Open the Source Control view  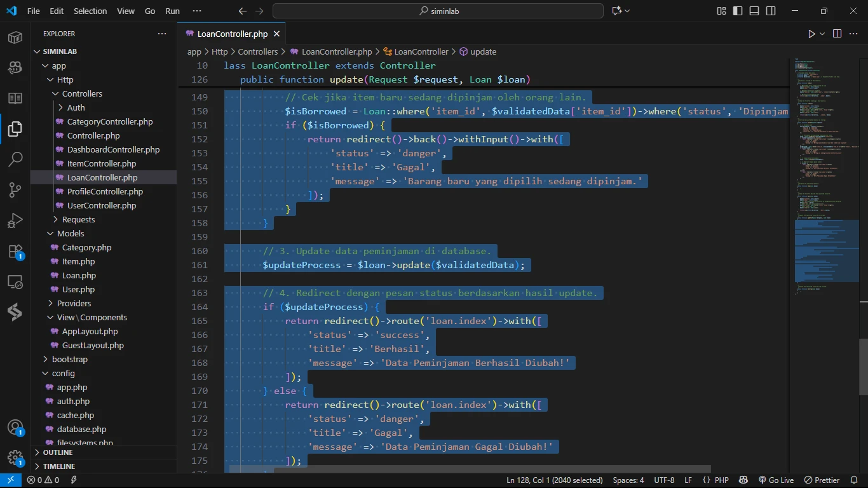tap(15, 189)
